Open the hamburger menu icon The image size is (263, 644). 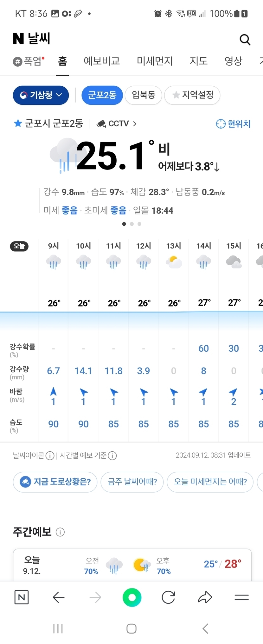pos(241,598)
